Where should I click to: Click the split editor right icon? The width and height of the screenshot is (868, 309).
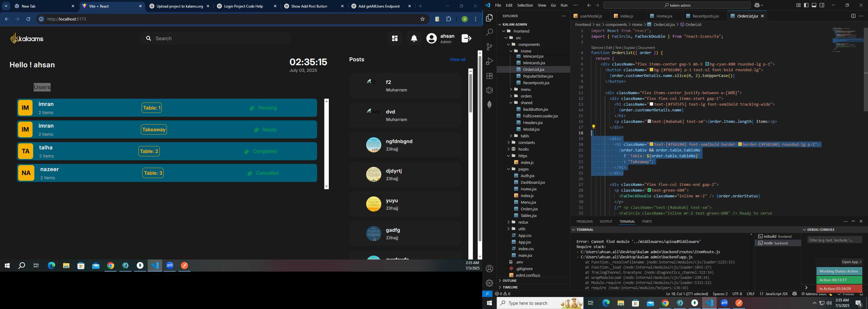click(853, 16)
